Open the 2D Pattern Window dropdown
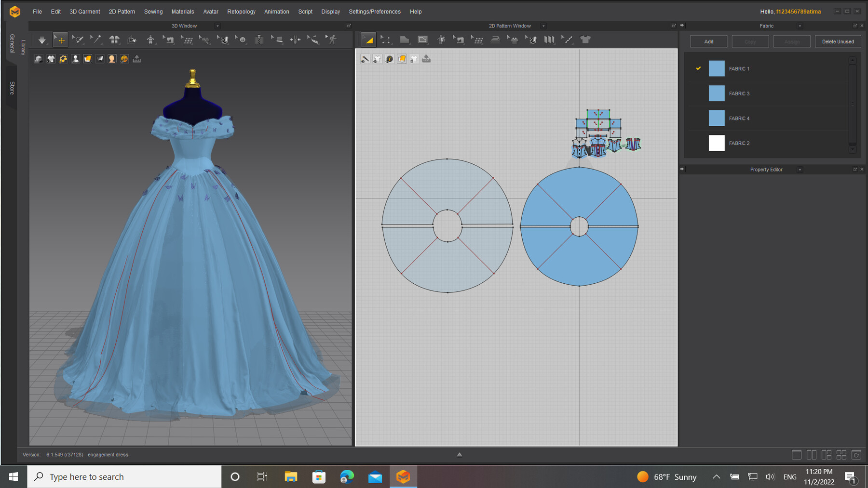The image size is (868, 488). (x=543, y=26)
